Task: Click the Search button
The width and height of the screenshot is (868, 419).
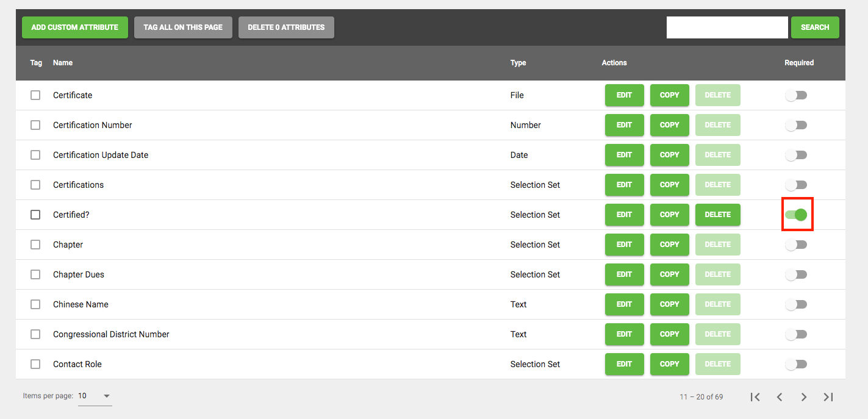Action: click(815, 27)
